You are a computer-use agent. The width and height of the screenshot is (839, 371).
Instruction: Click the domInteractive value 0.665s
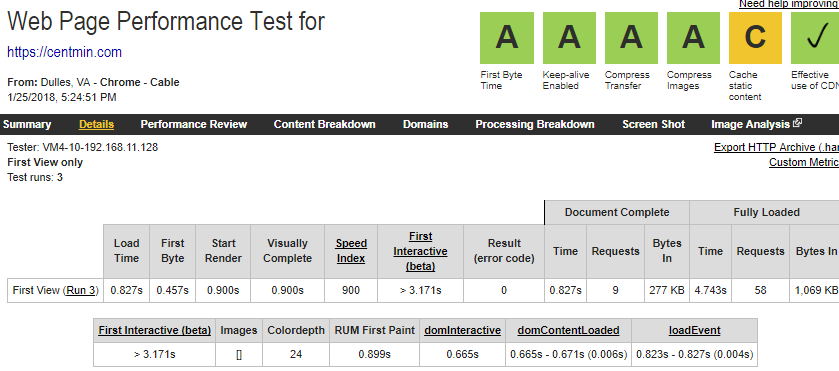coord(462,354)
